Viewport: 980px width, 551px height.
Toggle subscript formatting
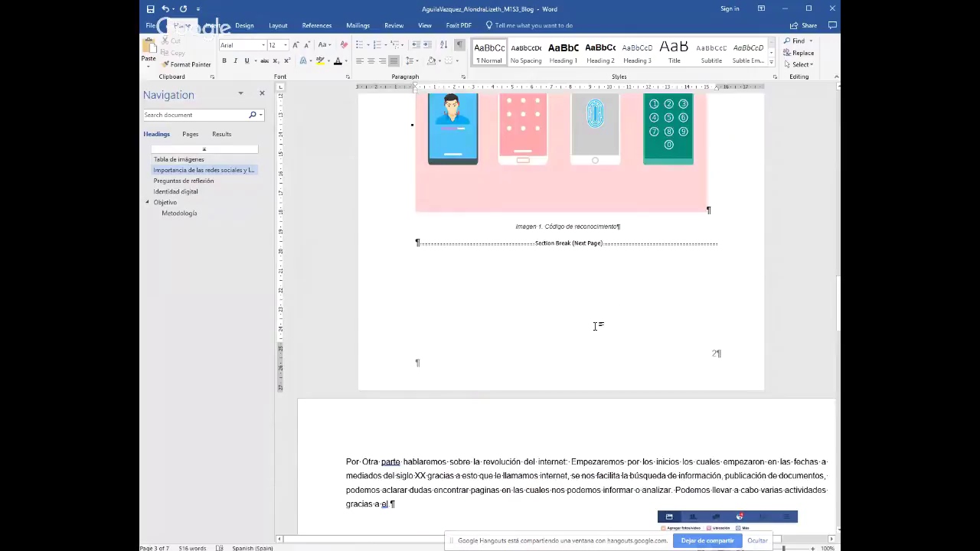coord(276,60)
